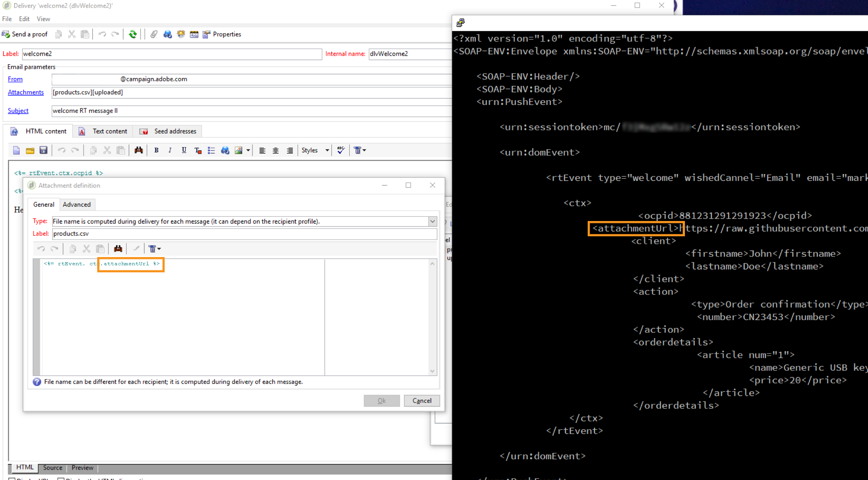868x480 pixels.
Task: Click the Underline formatting icon
Action: (x=184, y=150)
